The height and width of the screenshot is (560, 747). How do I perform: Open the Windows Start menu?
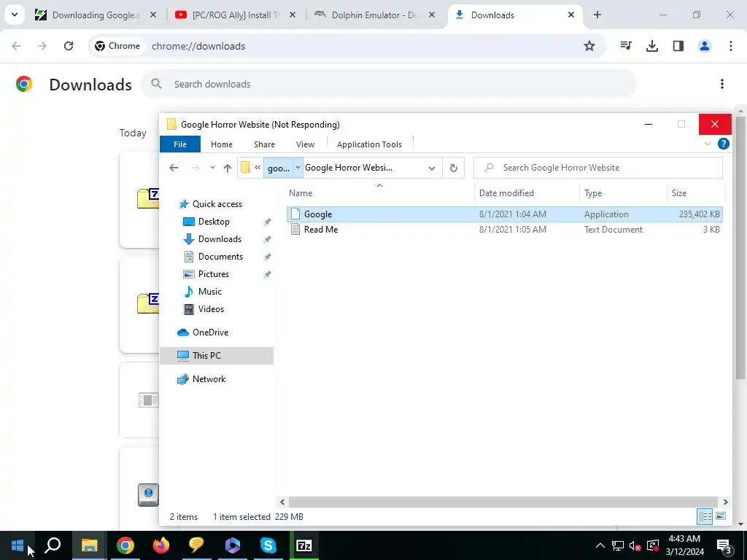18,545
